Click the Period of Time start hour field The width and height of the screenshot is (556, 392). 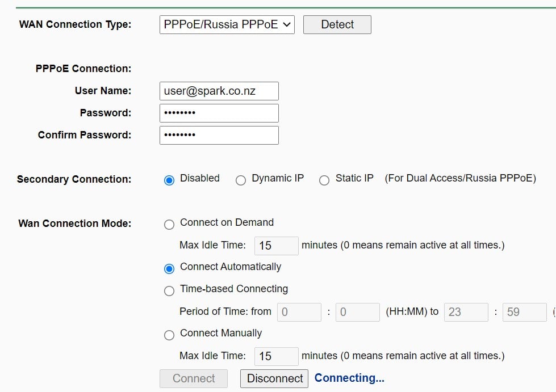click(299, 312)
